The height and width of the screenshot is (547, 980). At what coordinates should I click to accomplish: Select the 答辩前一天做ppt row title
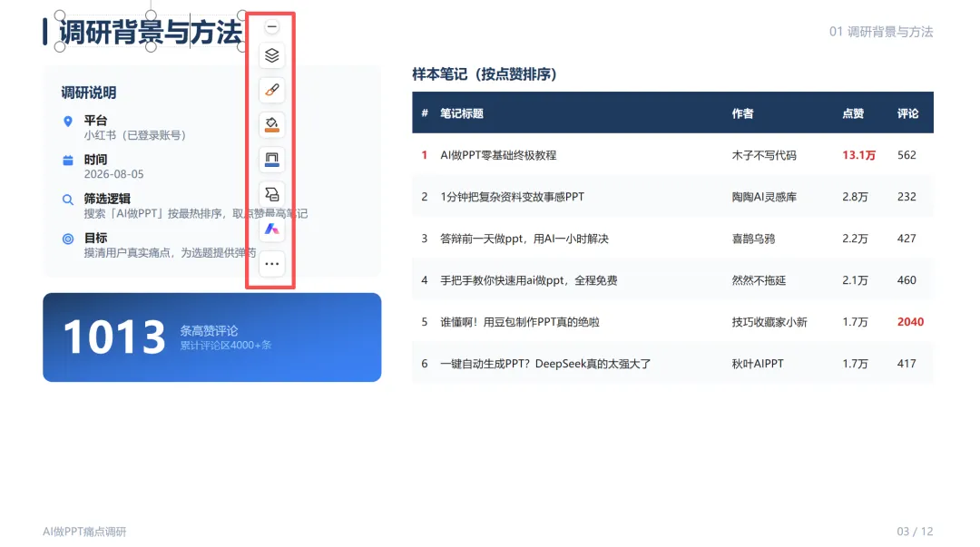(x=524, y=239)
